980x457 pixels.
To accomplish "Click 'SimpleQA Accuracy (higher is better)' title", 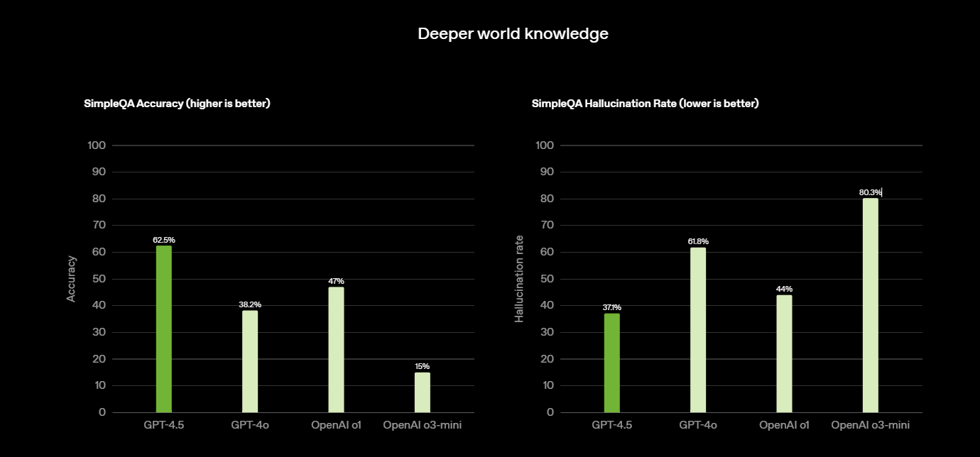I will pos(177,104).
